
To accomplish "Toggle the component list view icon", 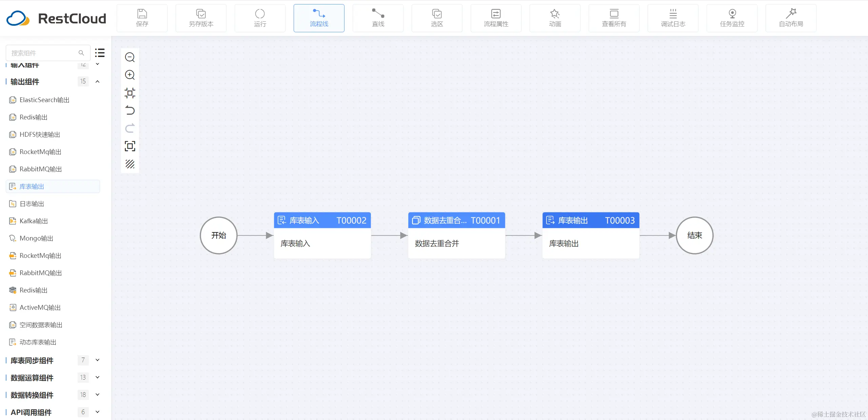I will pos(100,53).
